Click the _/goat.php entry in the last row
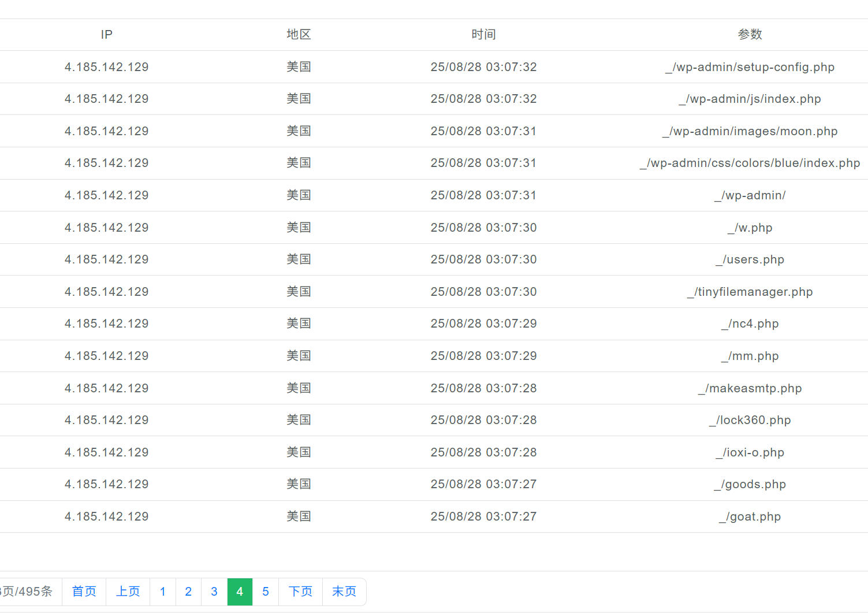Screen dimensions: 868x613 pos(750,516)
